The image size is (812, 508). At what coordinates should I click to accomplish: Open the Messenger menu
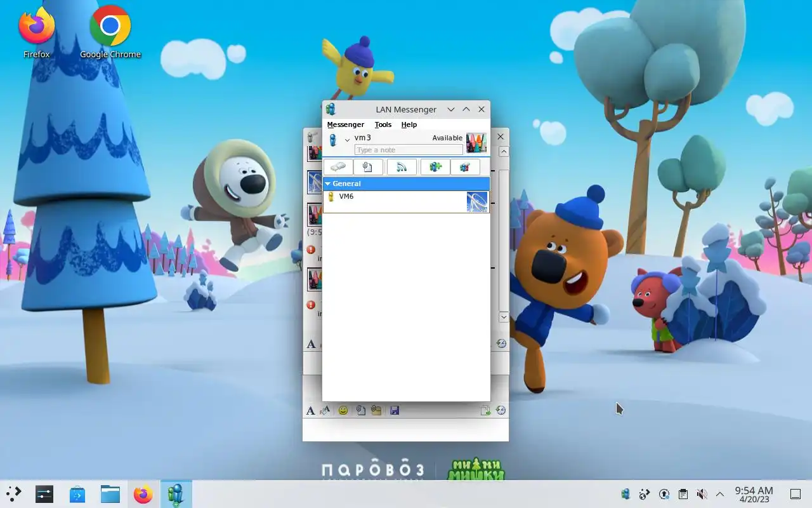click(345, 124)
